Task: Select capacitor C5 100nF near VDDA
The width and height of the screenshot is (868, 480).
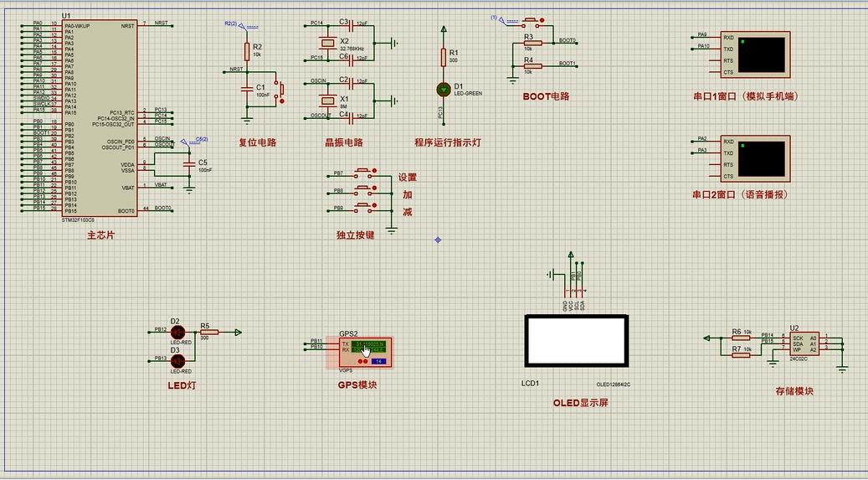Action: point(189,164)
